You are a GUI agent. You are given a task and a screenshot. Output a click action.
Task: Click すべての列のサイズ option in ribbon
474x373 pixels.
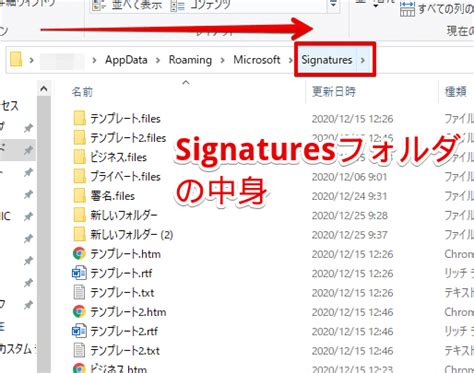(x=437, y=8)
